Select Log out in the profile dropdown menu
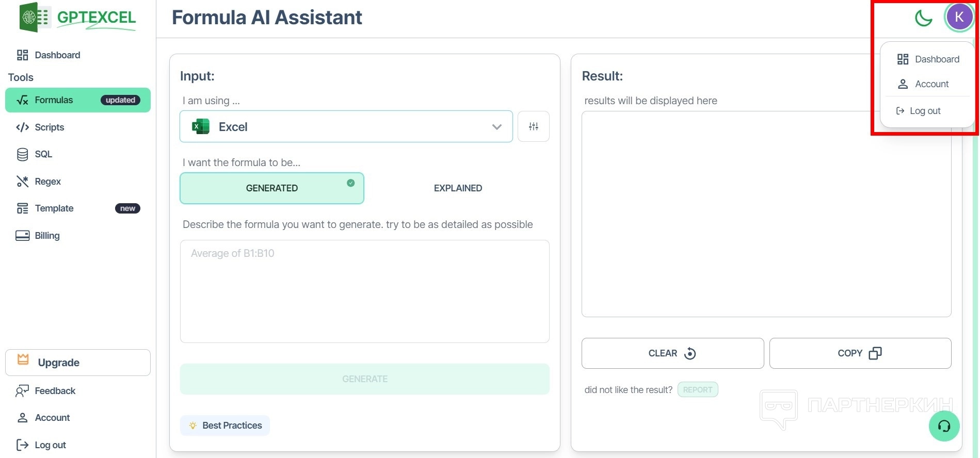This screenshot has height=458, width=980. coord(924,111)
